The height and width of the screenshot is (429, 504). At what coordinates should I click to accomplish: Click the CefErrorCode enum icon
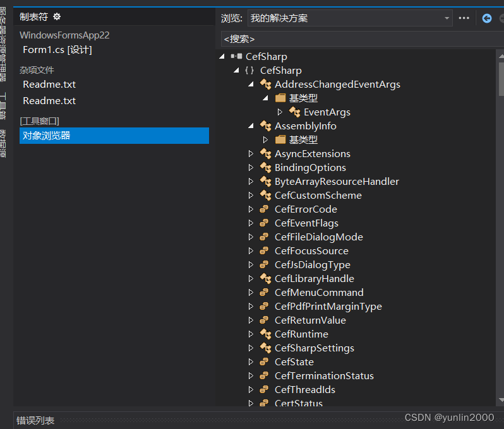tap(264, 209)
